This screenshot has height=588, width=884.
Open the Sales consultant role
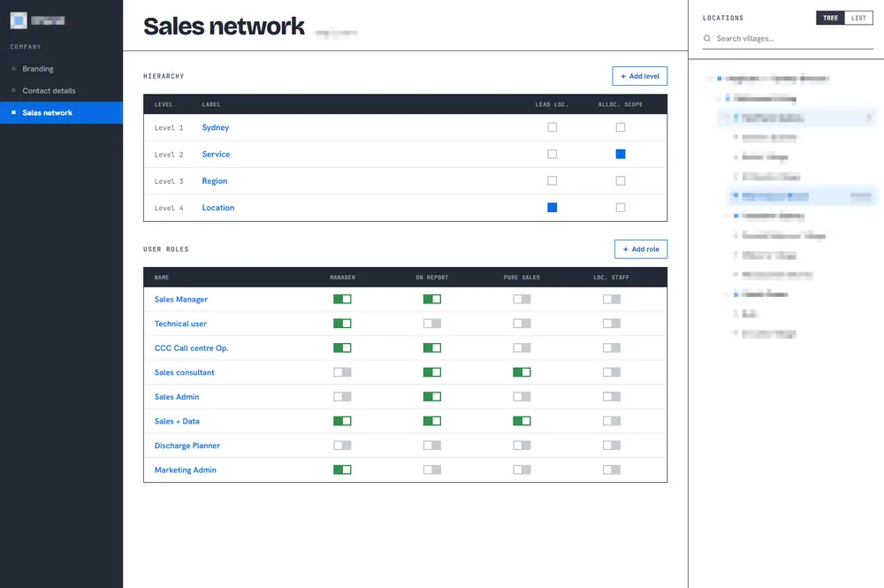tap(185, 372)
